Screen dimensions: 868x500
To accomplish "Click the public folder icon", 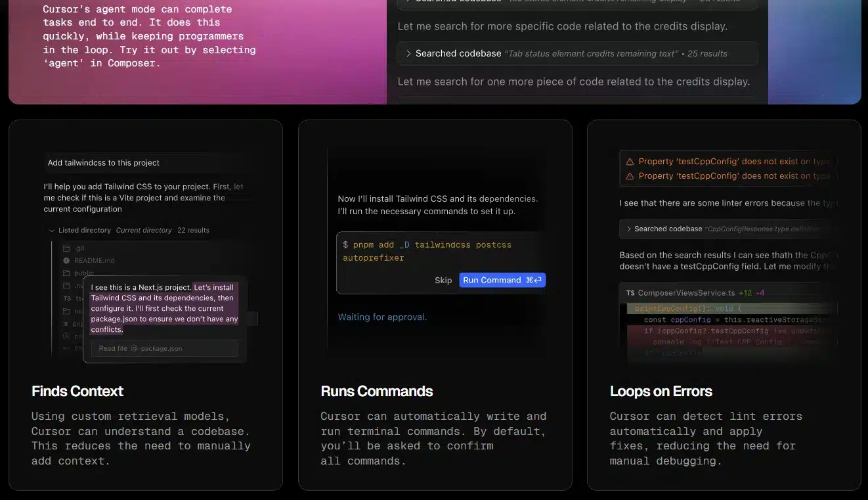I will click(x=66, y=273).
